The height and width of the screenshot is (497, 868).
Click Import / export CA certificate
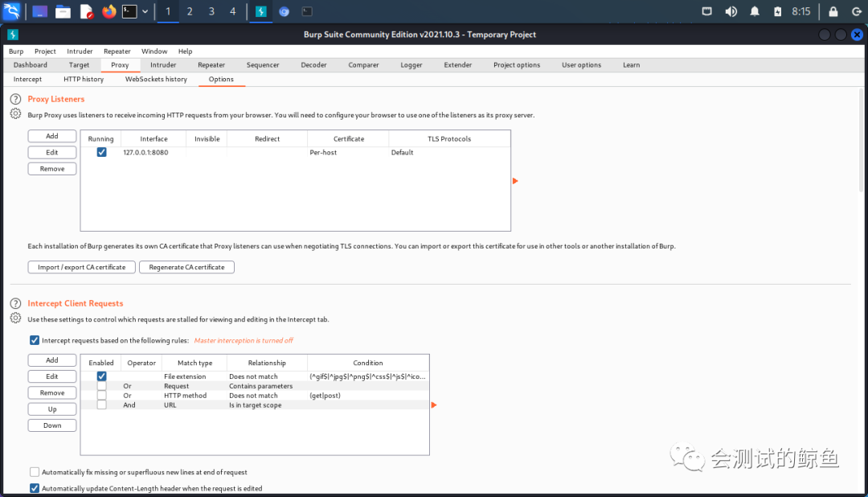[x=81, y=267]
